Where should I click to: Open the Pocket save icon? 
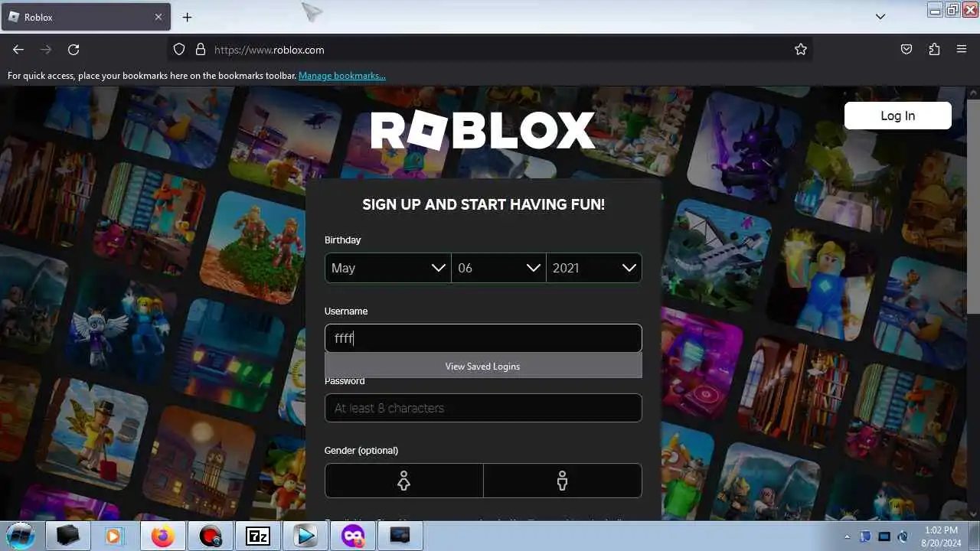point(906,50)
